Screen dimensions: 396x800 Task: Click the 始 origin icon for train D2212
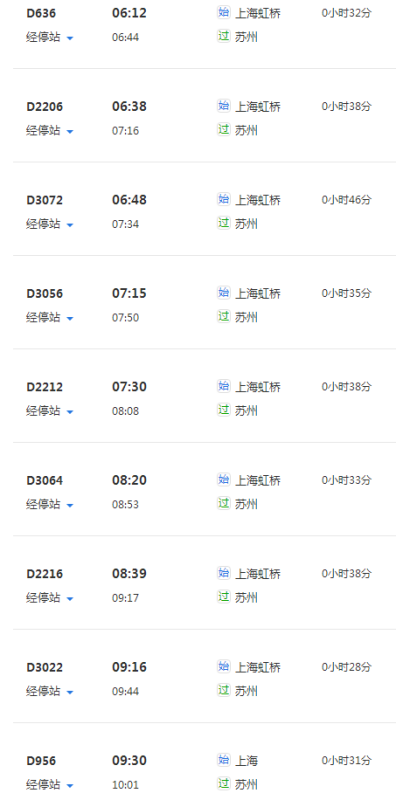tap(224, 386)
